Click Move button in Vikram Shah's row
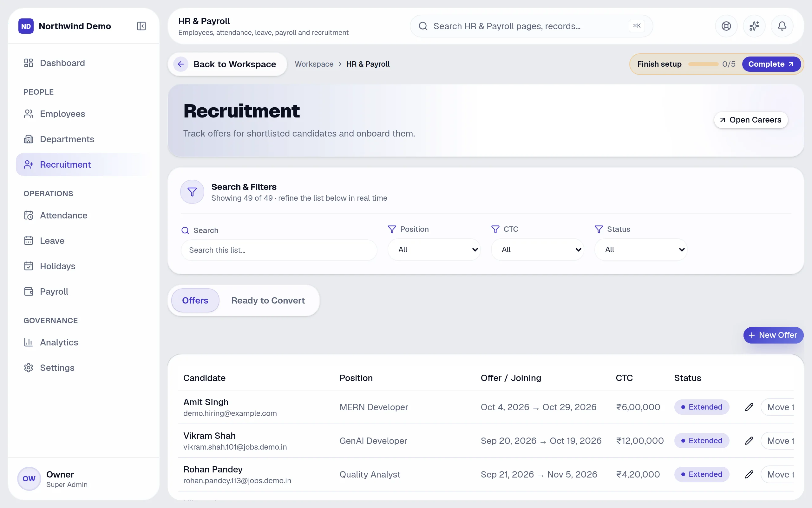 click(x=777, y=440)
